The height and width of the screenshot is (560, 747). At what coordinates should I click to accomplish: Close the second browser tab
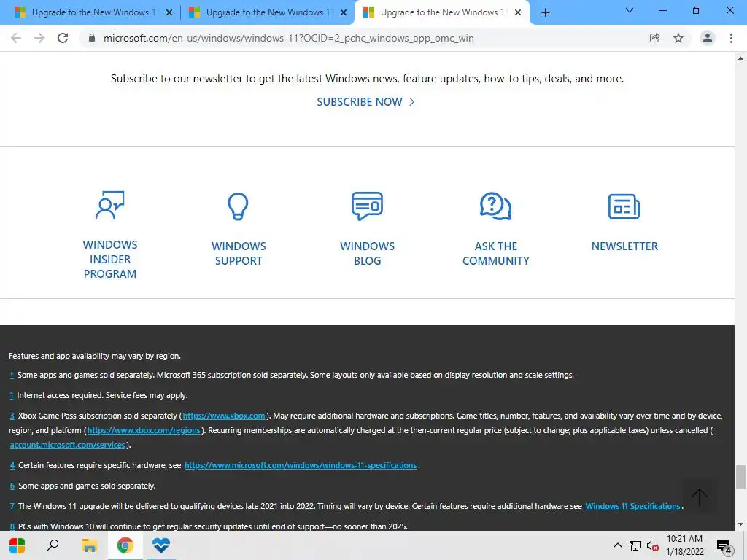click(343, 12)
